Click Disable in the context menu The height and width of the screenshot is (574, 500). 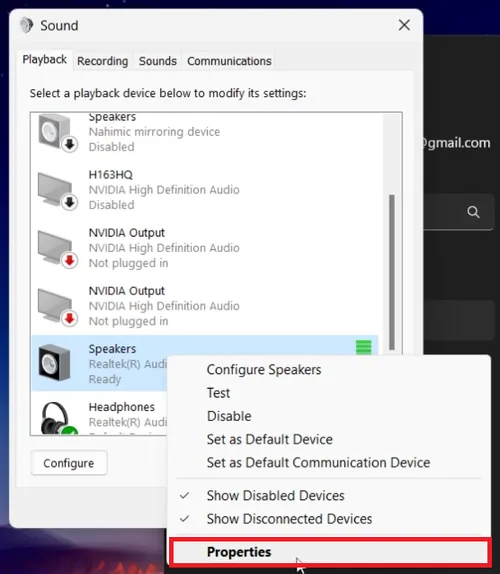[229, 416]
